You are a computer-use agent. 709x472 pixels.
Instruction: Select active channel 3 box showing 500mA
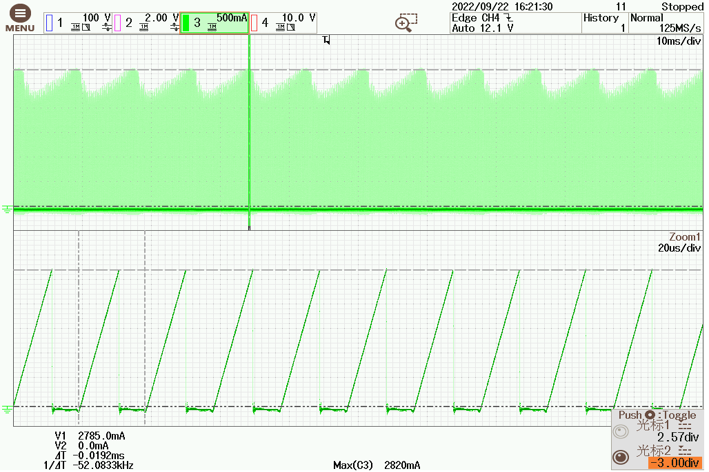click(214, 23)
